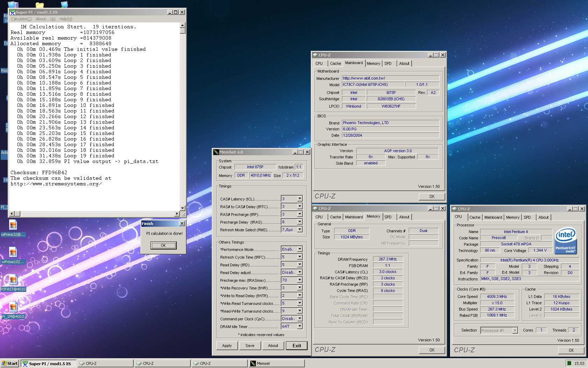588x368 pixels.
Task: Open Precharge max (tRASmax) dropdown
Action: pyautogui.click(x=300, y=280)
